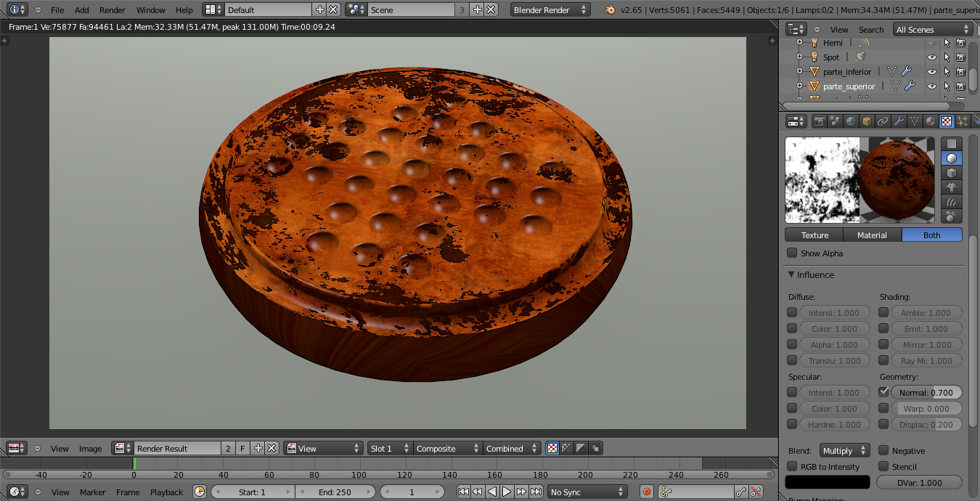Uncheck the Normal influence checkbox
Screen dimensions: 980x501
[883, 392]
